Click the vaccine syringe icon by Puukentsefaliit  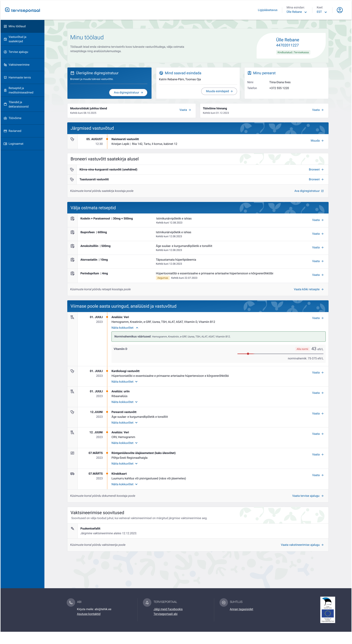[x=72, y=529]
